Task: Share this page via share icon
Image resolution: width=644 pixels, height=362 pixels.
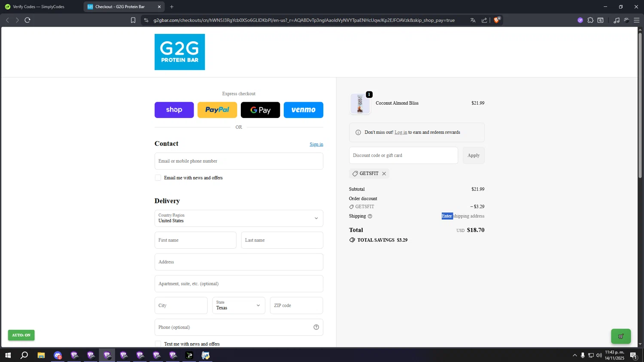Action: coord(484,20)
